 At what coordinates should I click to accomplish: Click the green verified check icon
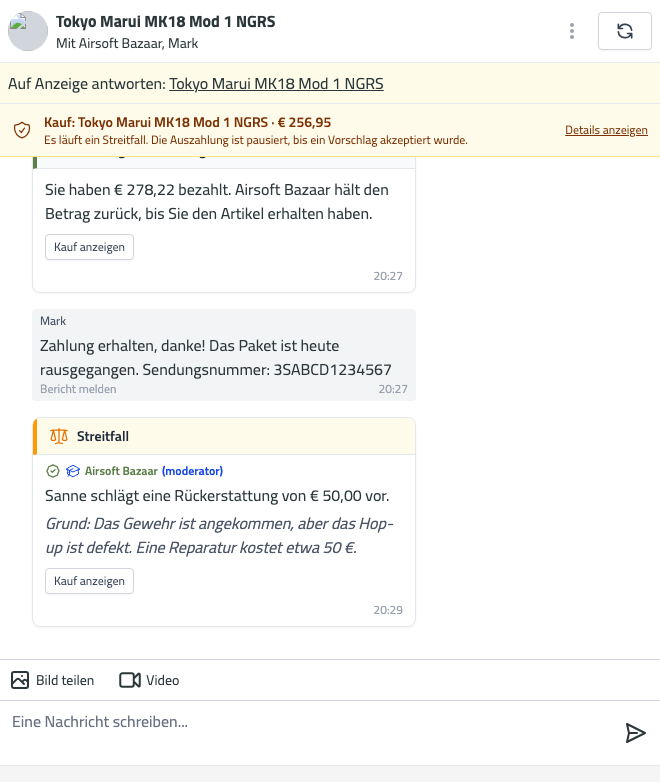point(53,471)
